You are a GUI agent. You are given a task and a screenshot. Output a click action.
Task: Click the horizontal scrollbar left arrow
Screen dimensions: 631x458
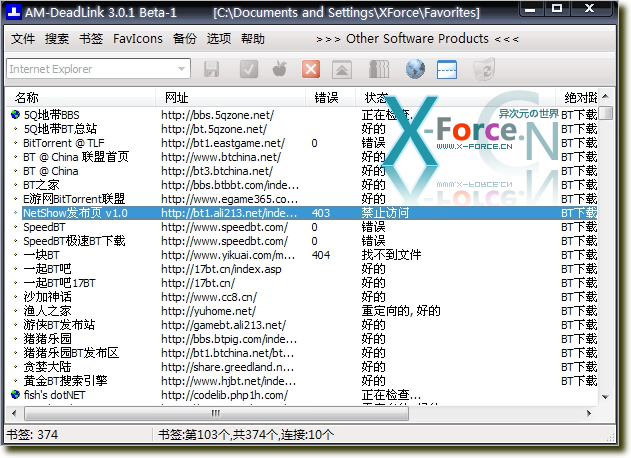14,413
